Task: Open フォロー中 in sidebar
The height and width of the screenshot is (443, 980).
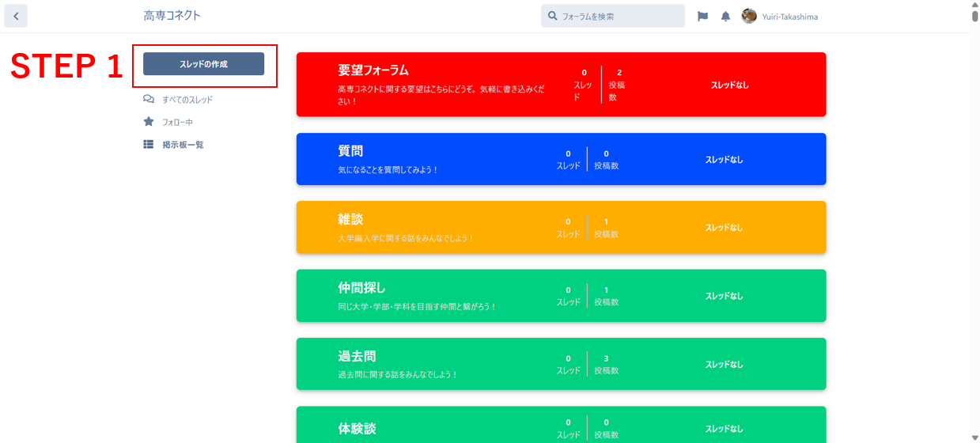Action: [x=178, y=123]
